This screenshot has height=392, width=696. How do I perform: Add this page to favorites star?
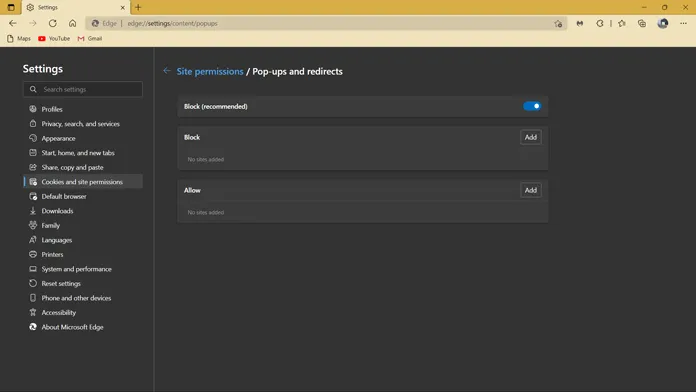[x=558, y=24]
